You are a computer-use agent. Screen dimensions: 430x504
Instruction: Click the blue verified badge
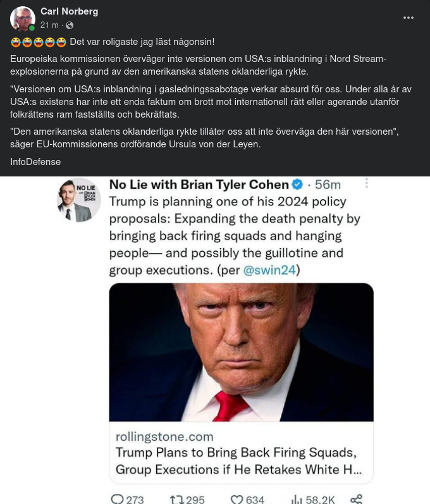click(297, 185)
